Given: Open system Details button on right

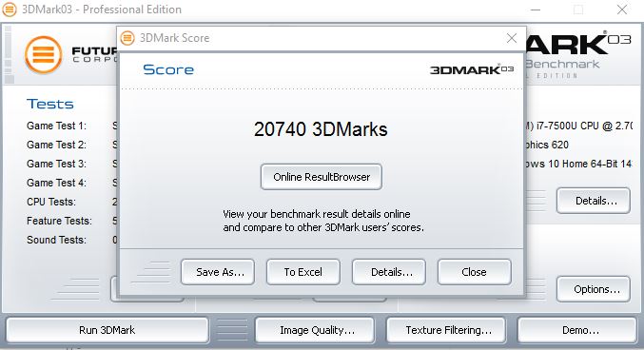Looking at the screenshot, I should click(x=594, y=201).
